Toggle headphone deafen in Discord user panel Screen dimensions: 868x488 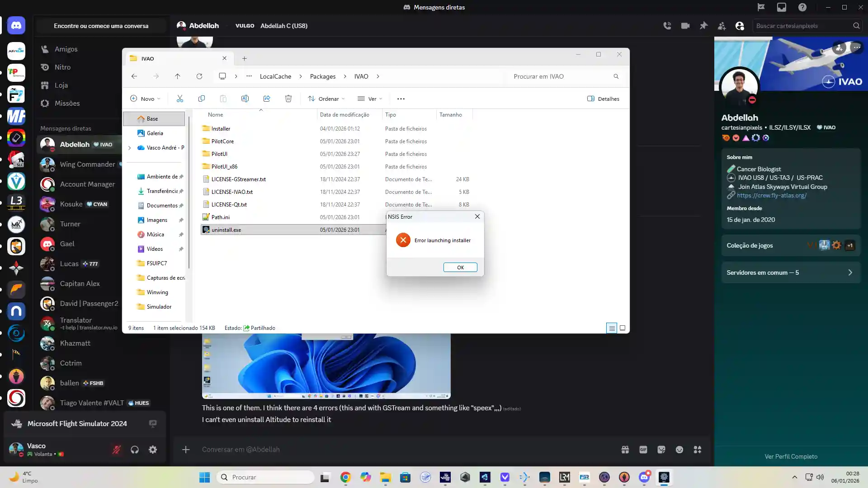(x=135, y=450)
